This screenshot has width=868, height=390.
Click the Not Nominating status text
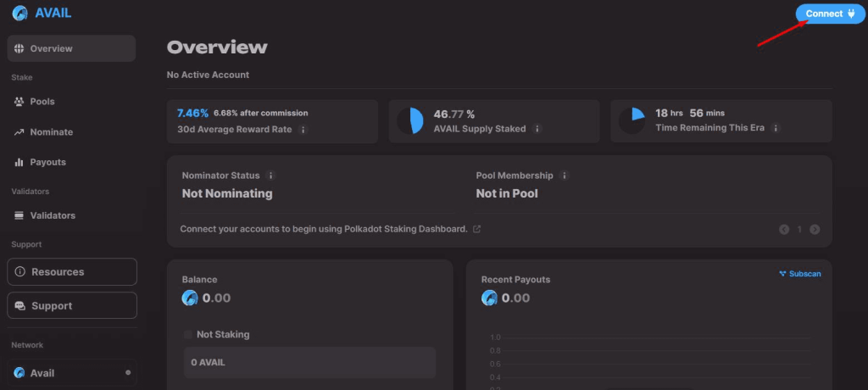point(227,194)
